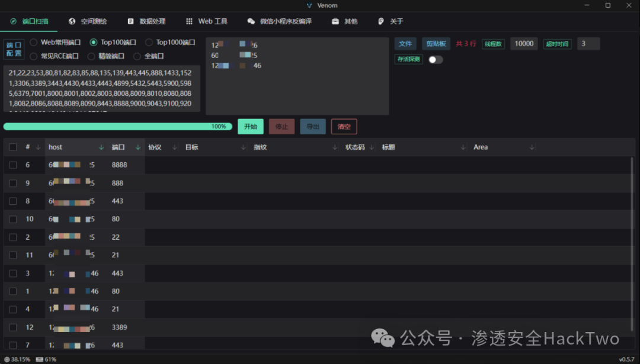This screenshot has height=364, width=640.
Task: Click the port cell 8888
Action: pyautogui.click(x=119, y=165)
